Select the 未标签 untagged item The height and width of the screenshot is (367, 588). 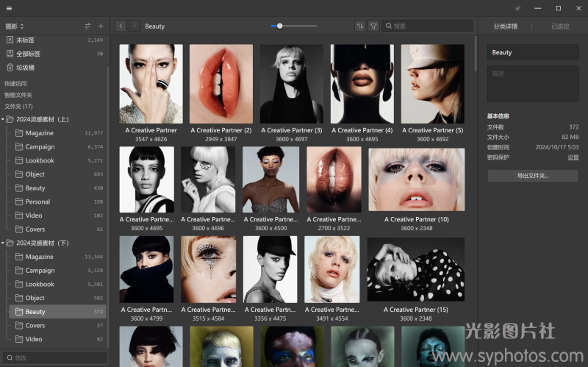[x=25, y=40]
